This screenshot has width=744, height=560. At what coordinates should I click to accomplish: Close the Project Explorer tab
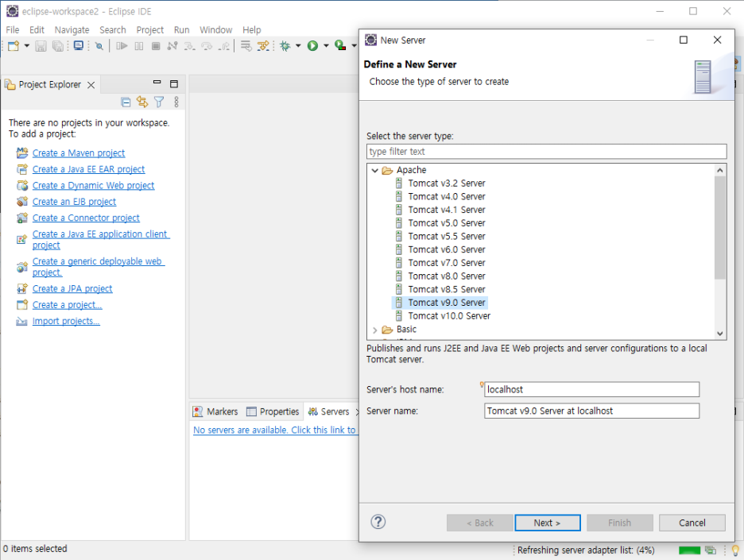coord(91,85)
